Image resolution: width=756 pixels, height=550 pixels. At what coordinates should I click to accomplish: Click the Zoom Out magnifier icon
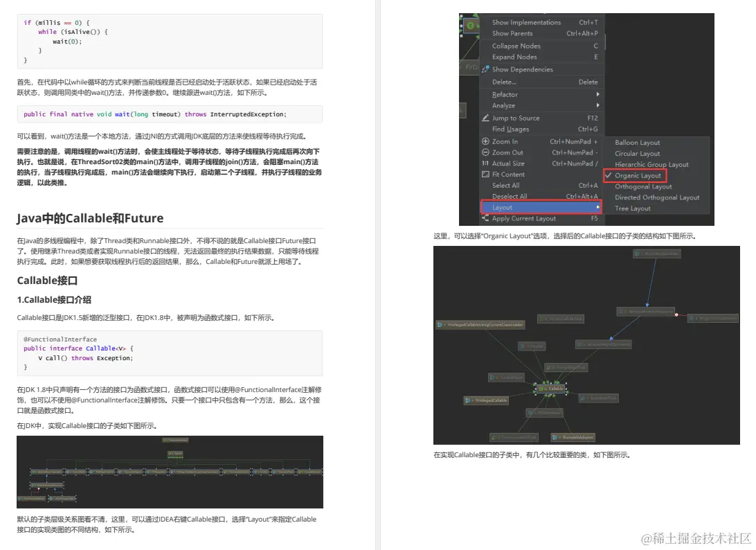[485, 152]
